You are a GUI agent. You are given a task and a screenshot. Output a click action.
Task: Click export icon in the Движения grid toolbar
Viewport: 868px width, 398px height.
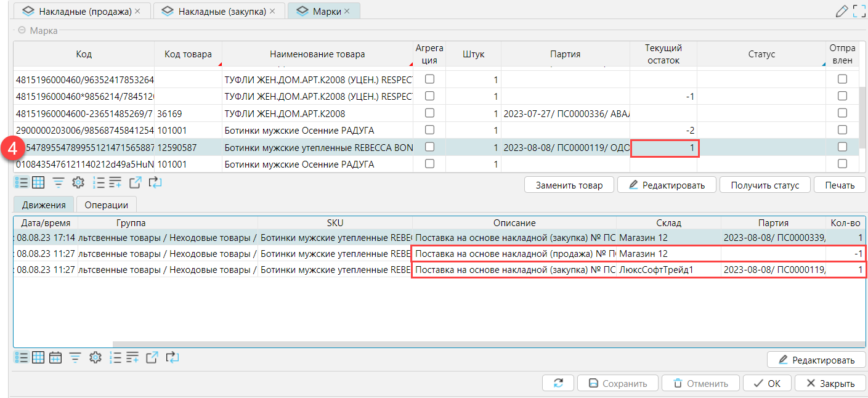coord(152,357)
